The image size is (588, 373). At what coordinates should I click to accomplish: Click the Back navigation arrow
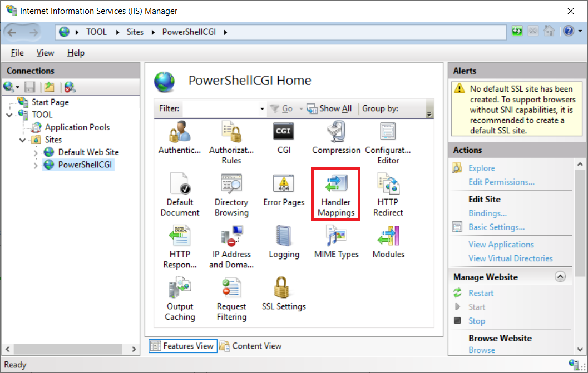tap(12, 32)
